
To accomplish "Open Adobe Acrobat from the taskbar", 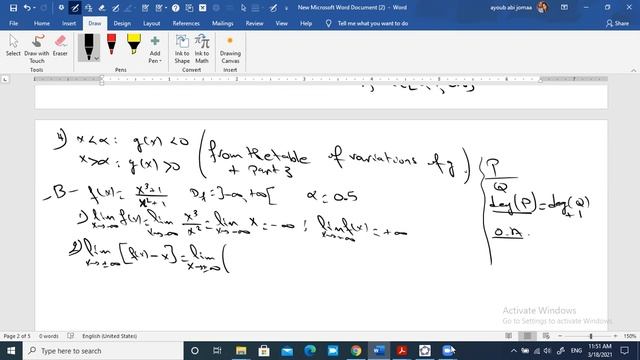I will tap(402, 351).
